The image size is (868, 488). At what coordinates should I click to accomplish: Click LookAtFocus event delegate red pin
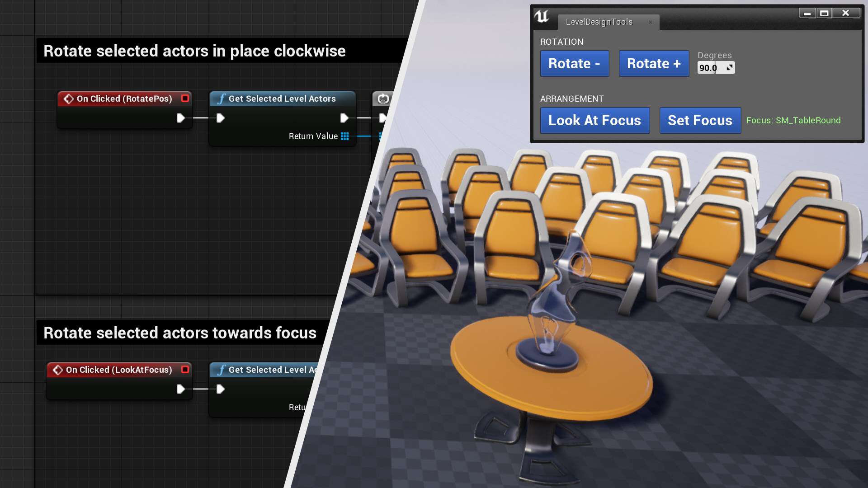[x=185, y=370]
